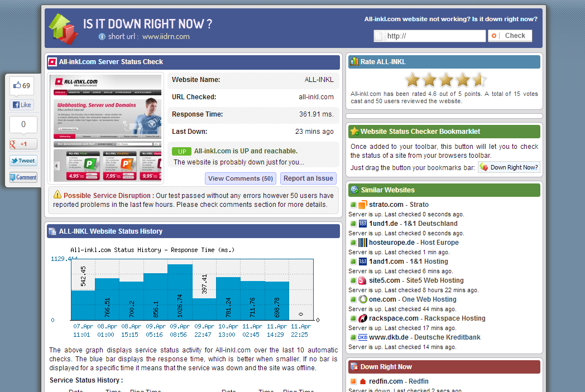The width and height of the screenshot is (585, 392).
Task: Open the strato.com link
Action: (387, 205)
